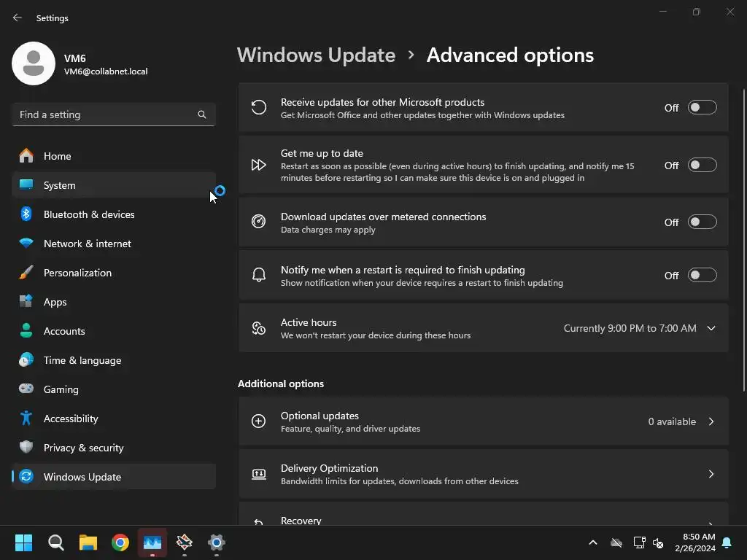747x560 pixels.
Task: Enable Notify me when restart is required
Action: pyautogui.click(x=703, y=275)
